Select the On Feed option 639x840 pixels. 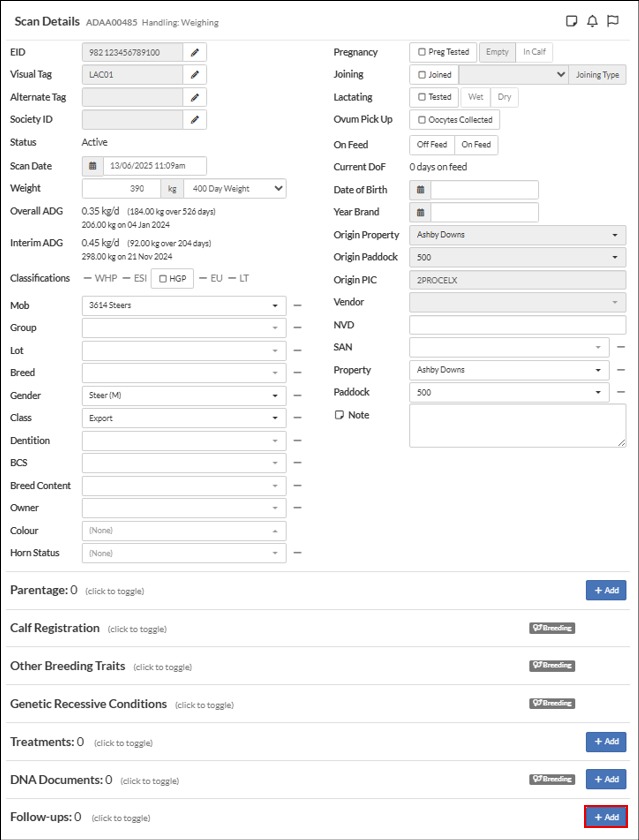point(476,145)
